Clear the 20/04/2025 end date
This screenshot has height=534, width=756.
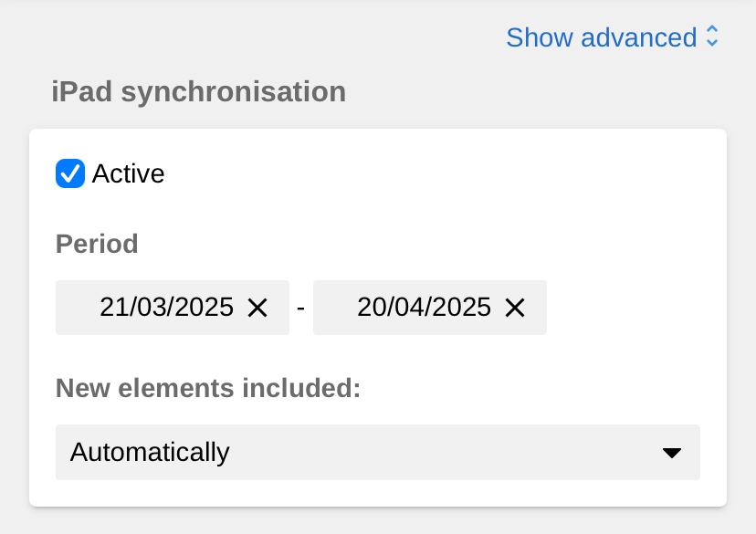click(515, 308)
